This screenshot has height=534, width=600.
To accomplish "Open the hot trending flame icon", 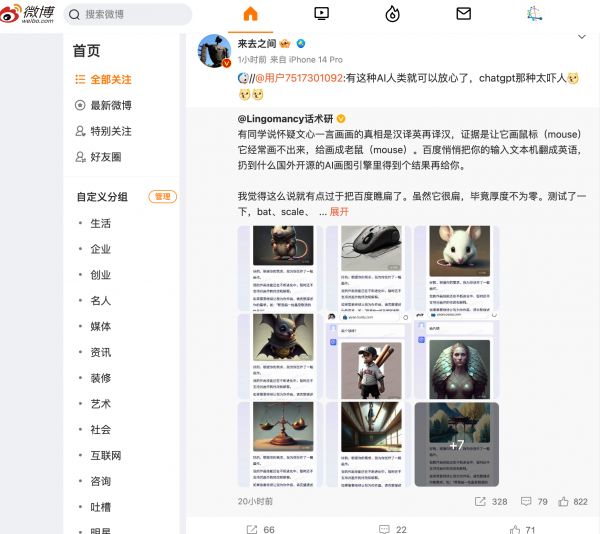I will tap(392, 14).
